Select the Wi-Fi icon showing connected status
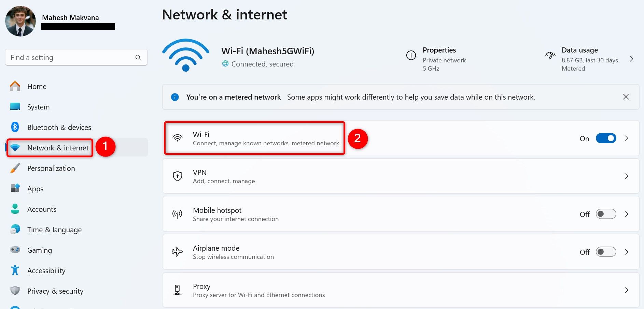Viewport: 644px width, 309px height. [185, 55]
